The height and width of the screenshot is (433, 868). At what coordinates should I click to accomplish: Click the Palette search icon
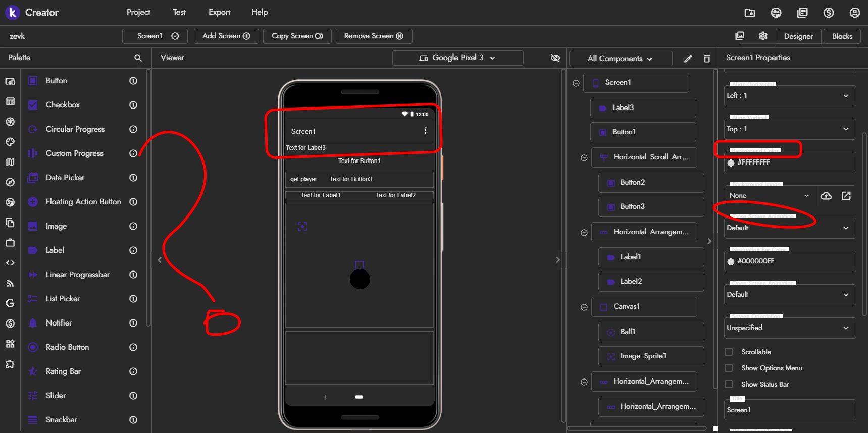click(x=138, y=58)
